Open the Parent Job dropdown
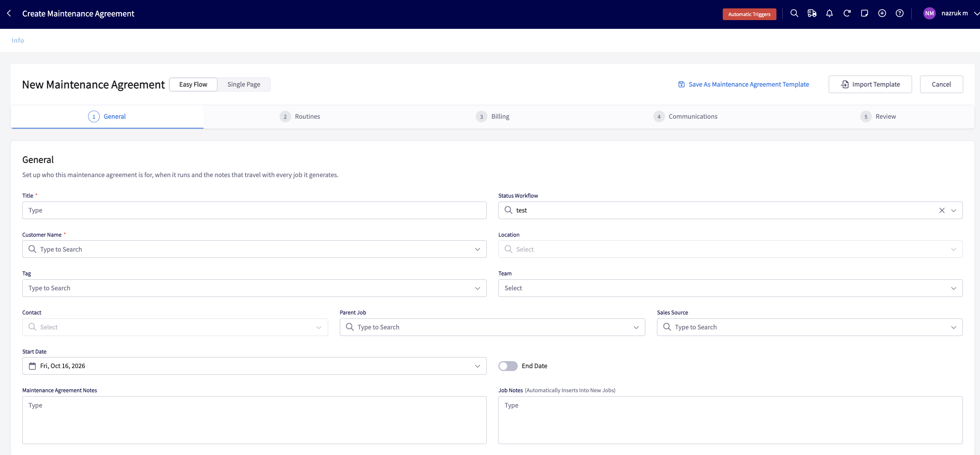Screen dimensions: 980x455 click(492, 327)
